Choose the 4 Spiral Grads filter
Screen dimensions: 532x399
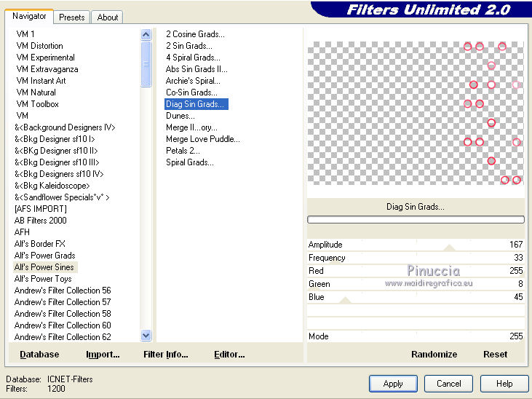coord(193,58)
